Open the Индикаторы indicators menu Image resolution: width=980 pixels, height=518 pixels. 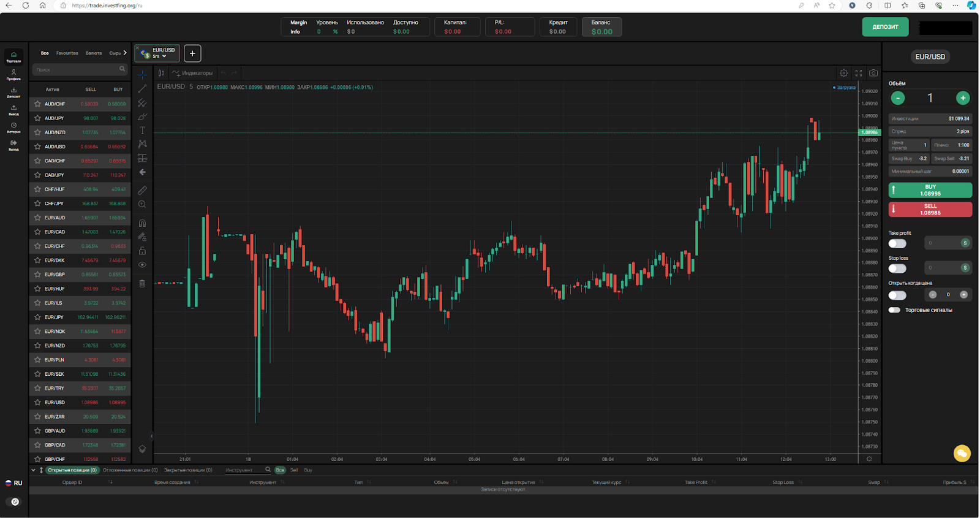pyautogui.click(x=192, y=73)
